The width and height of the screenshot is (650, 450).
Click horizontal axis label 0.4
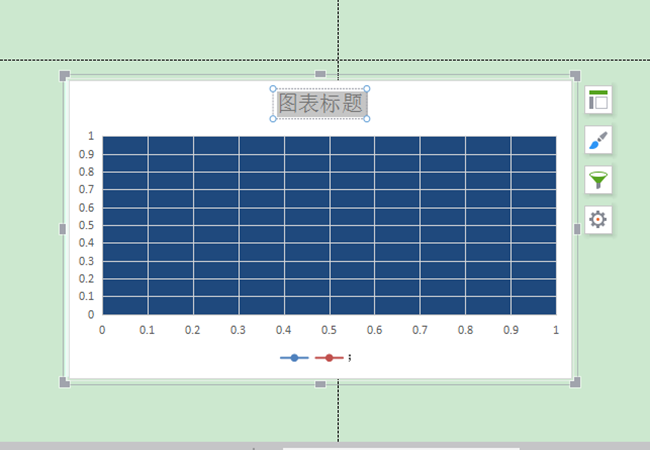pyautogui.click(x=284, y=330)
